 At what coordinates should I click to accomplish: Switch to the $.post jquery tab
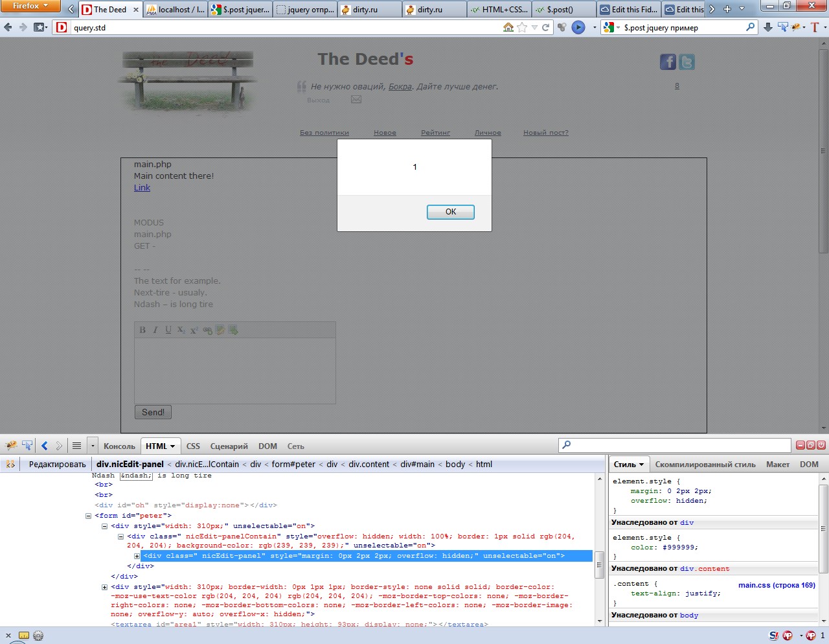tap(240, 9)
